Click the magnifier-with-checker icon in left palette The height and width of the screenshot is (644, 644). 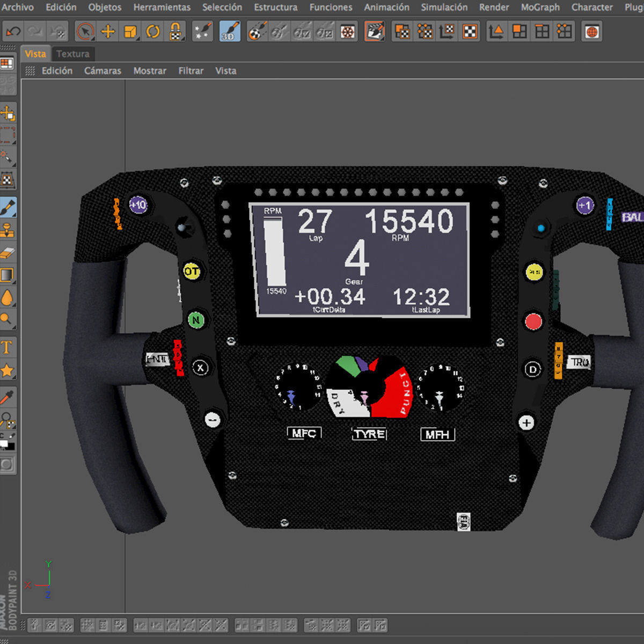click(x=8, y=419)
